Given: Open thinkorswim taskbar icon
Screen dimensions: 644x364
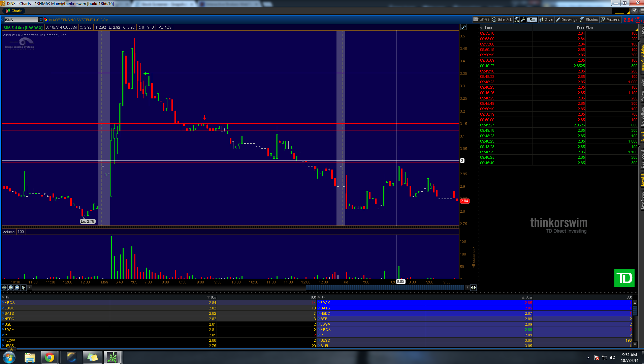Looking at the screenshot, I should click(x=112, y=357).
